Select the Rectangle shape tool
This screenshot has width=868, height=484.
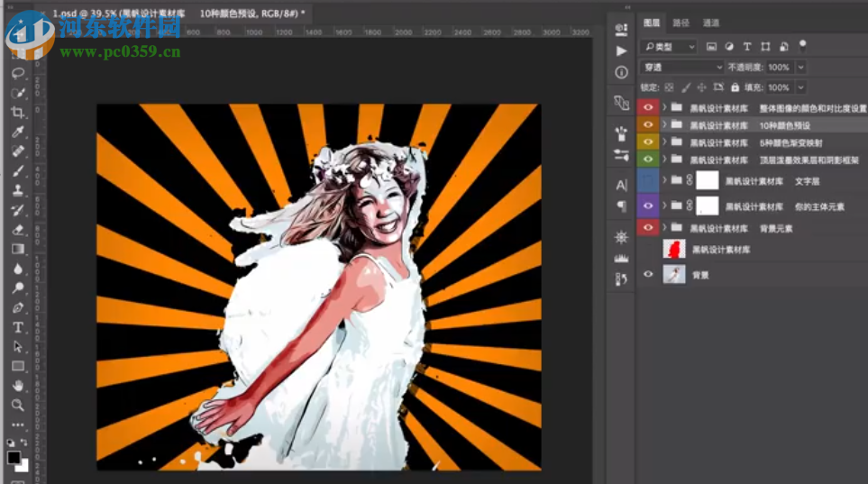pos(18,366)
